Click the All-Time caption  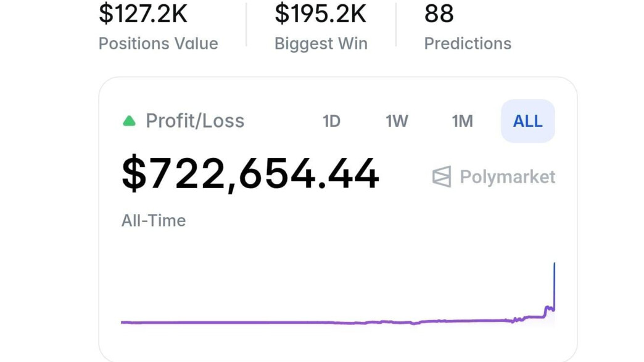pos(153,221)
